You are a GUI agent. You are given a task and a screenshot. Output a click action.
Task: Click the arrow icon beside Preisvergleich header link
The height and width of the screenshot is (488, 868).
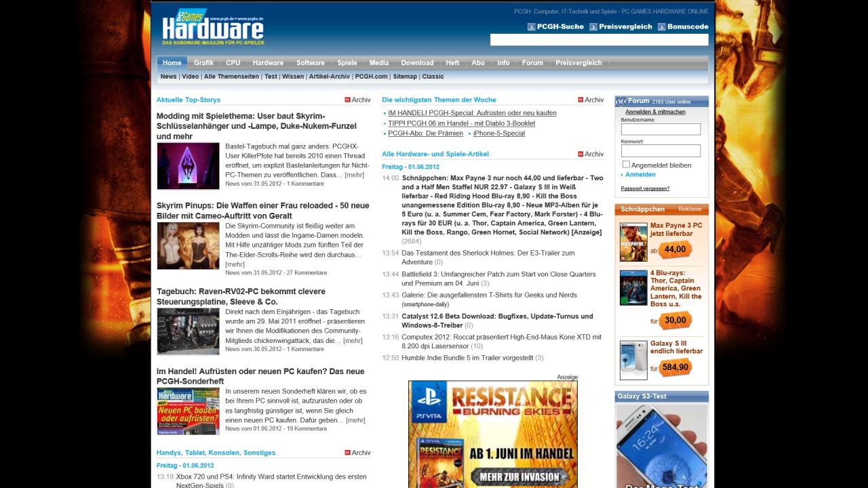click(593, 27)
